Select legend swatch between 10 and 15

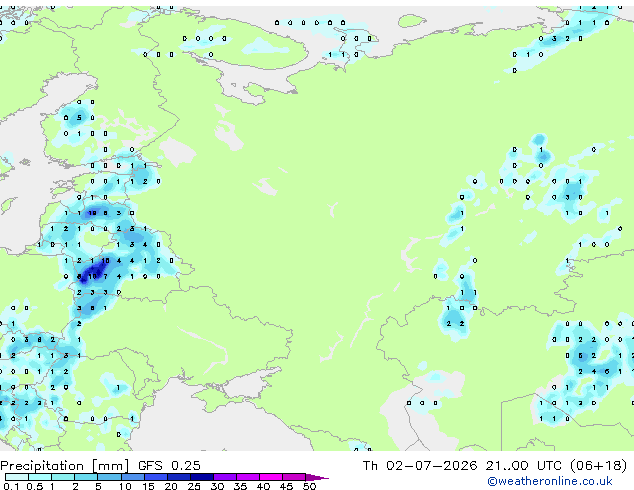(133, 477)
